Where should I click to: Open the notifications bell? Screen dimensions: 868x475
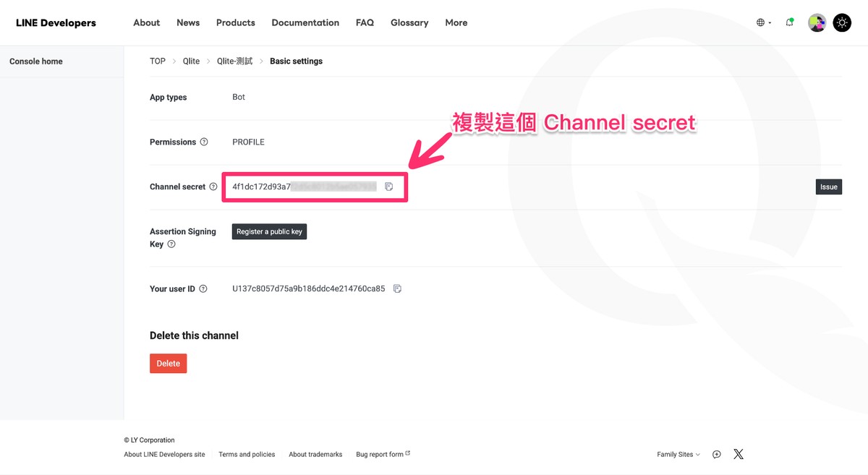(x=790, y=22)
